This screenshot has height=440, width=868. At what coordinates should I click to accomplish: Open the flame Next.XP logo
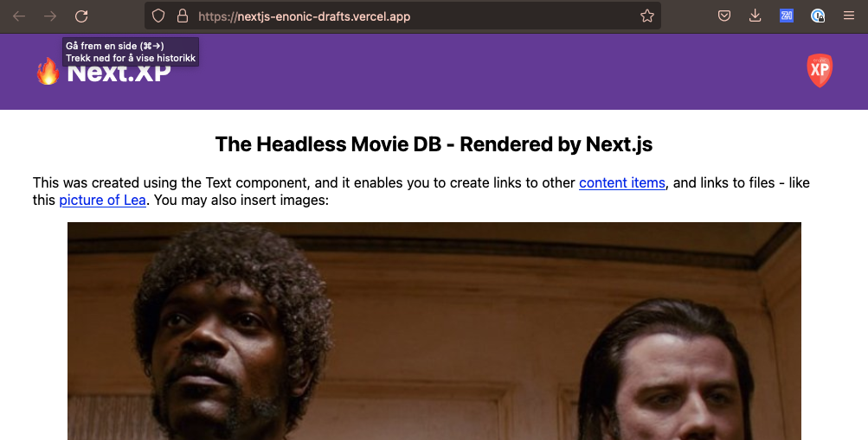pos(48,72)
